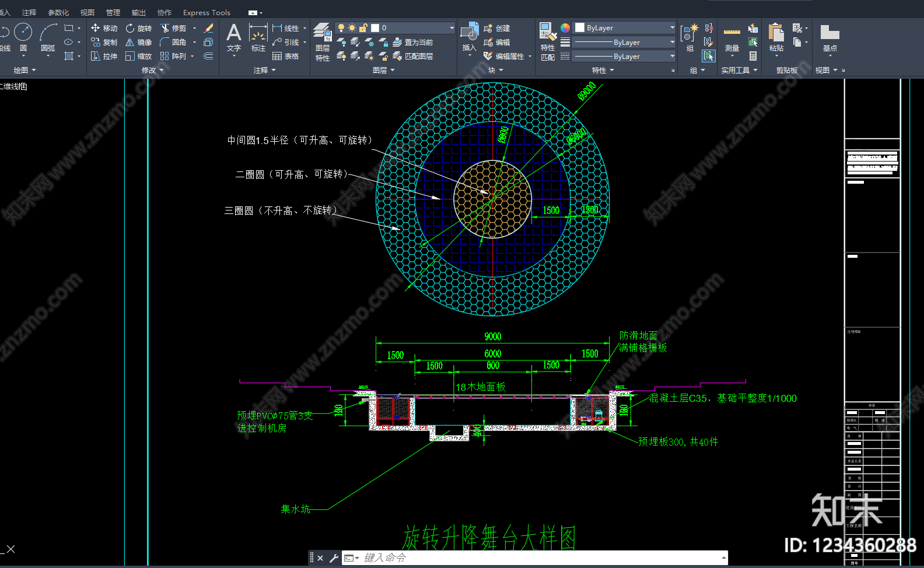This screenshot has height=568, width=924.
Task: Activate the 旋转 (Rotate) tool
Action: coord(139,28)
